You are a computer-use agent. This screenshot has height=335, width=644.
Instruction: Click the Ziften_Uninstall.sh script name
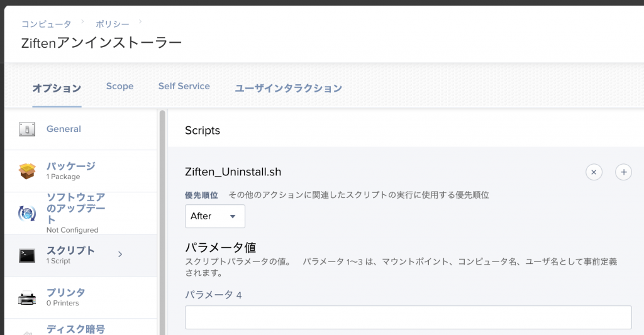coord(233,172)
